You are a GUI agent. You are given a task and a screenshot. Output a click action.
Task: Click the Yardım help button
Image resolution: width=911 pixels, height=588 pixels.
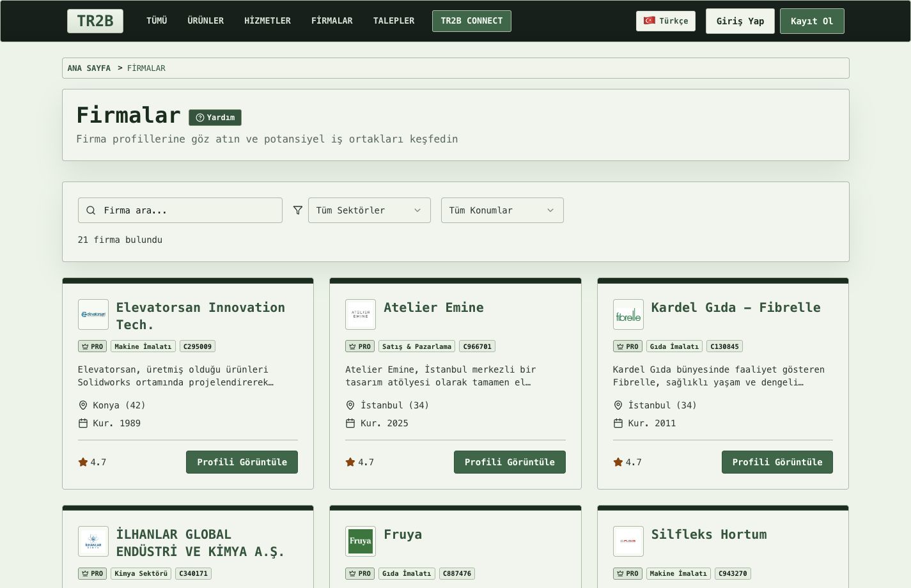click(215, 118)
